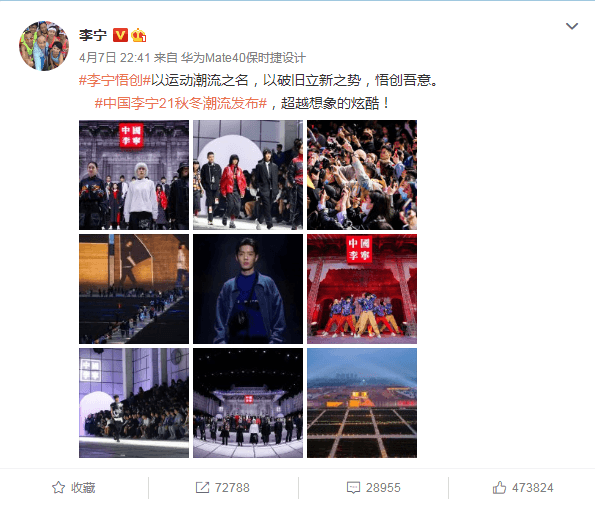Viewport: 595px width, 505px height.
Task: Click the 李宁 profile avatar
Action: tap(44, 46)
